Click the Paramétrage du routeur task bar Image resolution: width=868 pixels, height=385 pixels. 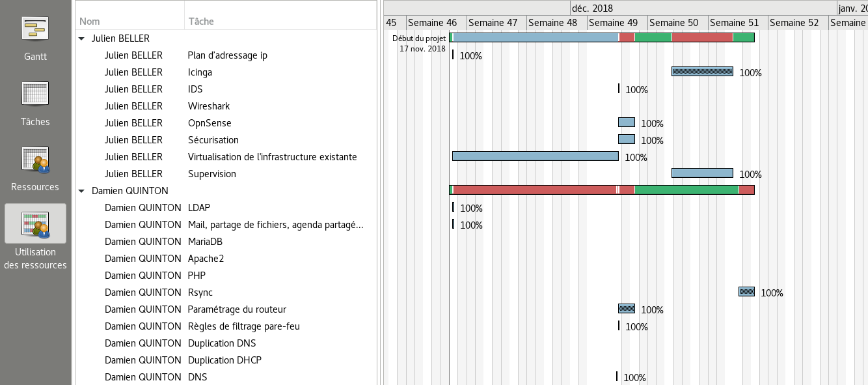coord(626,309)
